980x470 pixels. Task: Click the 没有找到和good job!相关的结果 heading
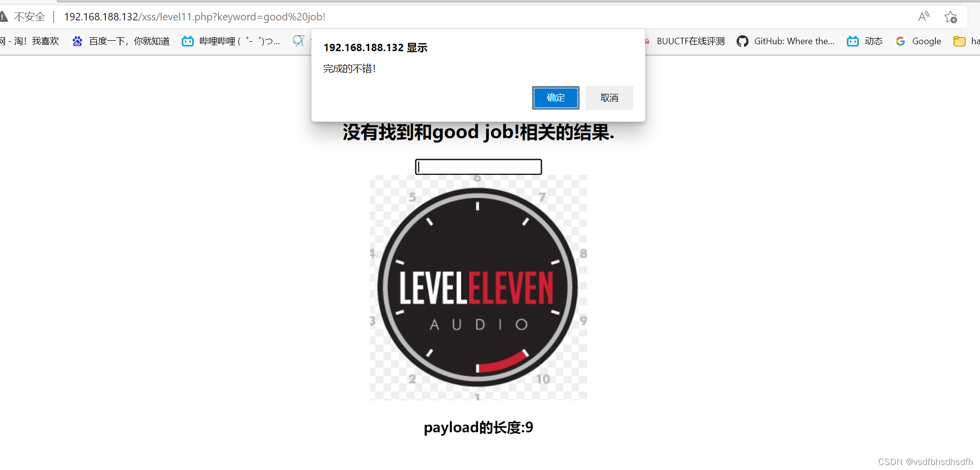pos(478,132)
